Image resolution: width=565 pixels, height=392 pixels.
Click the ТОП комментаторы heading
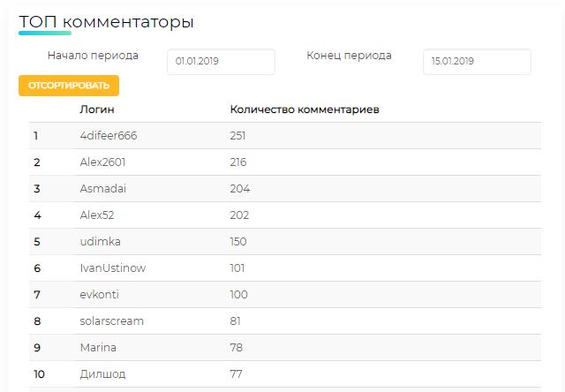coord(106,22)
